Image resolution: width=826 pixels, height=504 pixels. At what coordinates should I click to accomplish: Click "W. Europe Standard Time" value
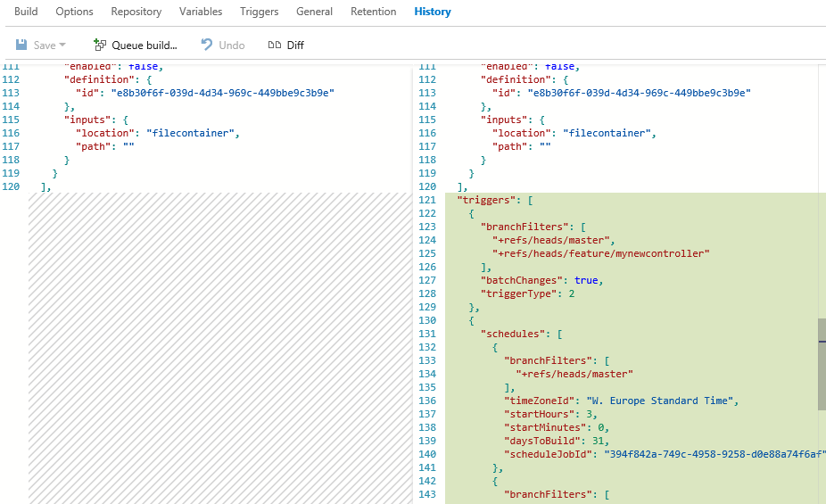point(659,401)
